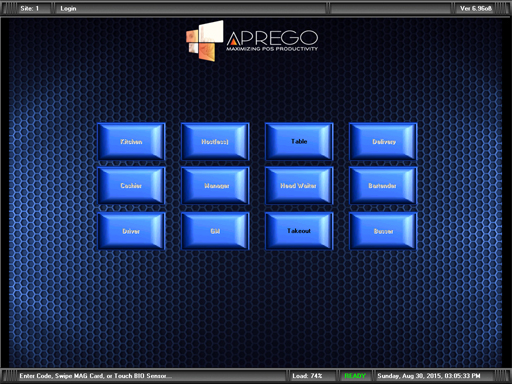
Task: Click the Ver 6.96o8 version text
Action: (x=476, y=8)
